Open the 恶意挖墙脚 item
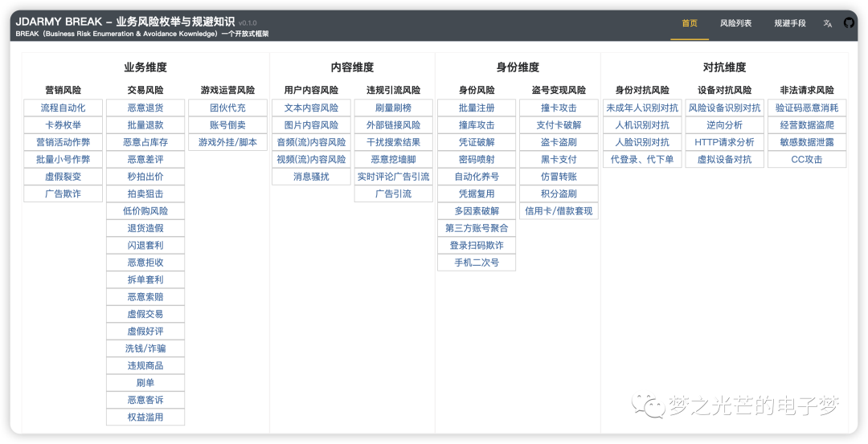 tap(393, 159)
